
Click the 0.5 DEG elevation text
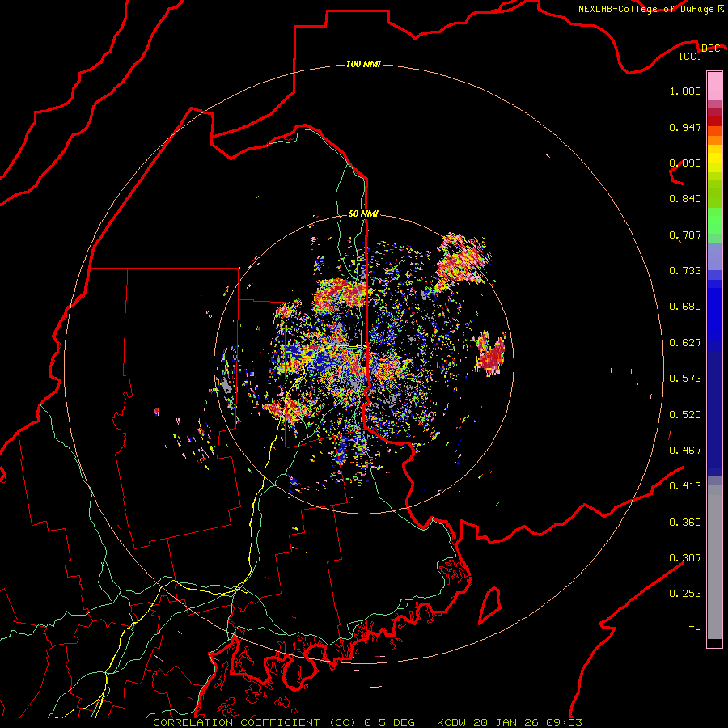coord(392,722)
